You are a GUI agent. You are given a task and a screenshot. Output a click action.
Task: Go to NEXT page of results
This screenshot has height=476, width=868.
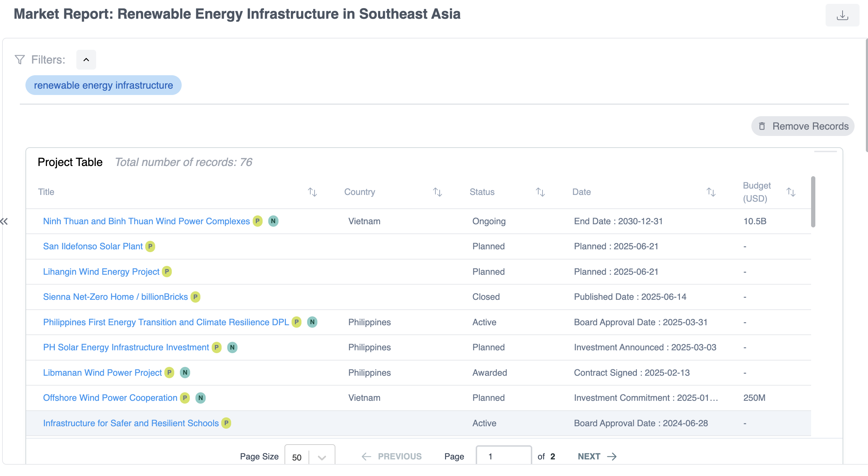pyautogui.click(x=597, y=456)
